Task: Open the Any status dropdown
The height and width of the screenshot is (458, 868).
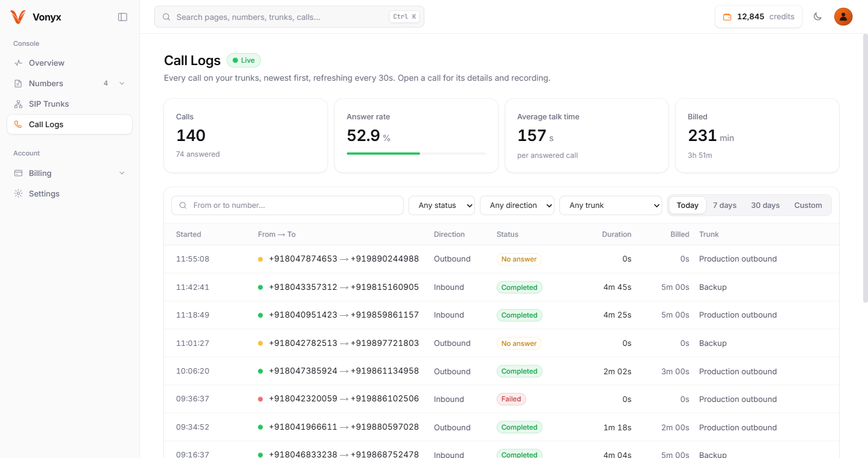Action: (x=442, y=205)
